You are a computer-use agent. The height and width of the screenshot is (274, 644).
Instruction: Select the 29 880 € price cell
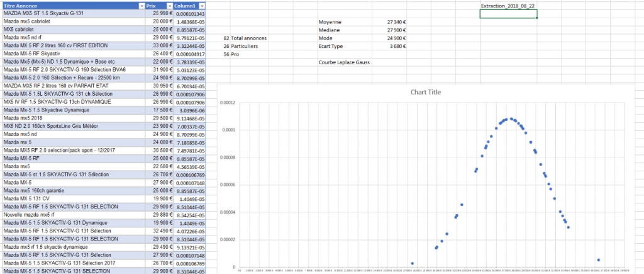click(x=159, y=215)
